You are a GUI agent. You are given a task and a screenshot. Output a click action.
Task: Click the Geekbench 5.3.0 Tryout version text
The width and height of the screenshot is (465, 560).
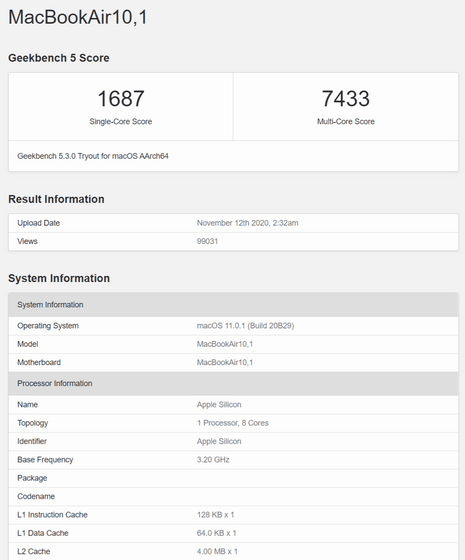tap(93, 156)
